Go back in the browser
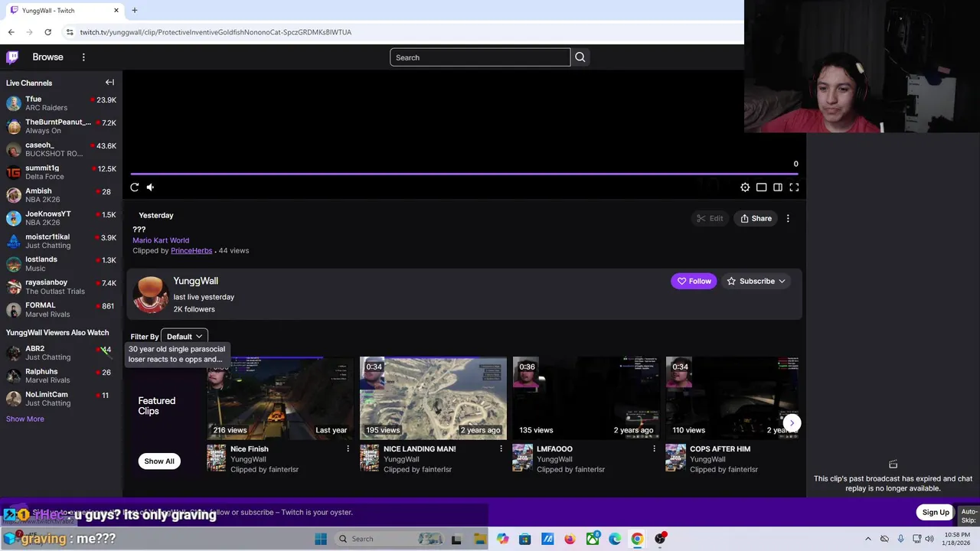This screenshot has width=980, height=551. [11, 32]
